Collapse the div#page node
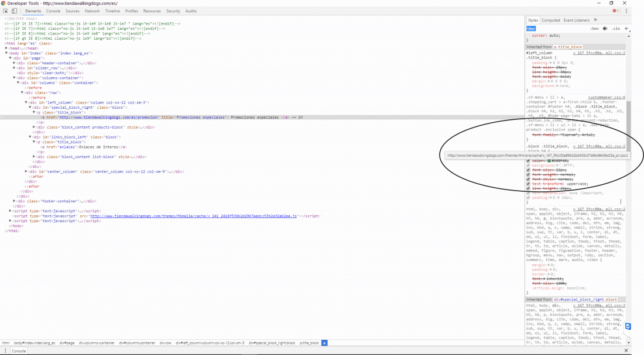Screen dimensions: 644x355 (11, 58)
